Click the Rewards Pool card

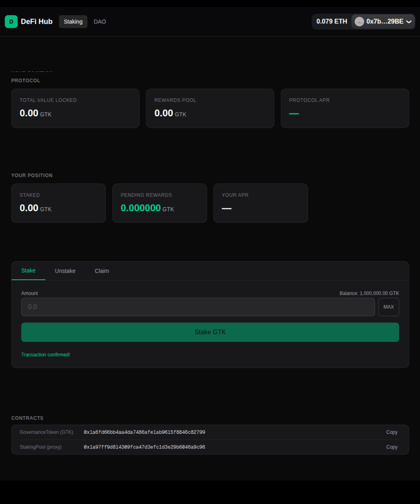(x=210, y=108)
